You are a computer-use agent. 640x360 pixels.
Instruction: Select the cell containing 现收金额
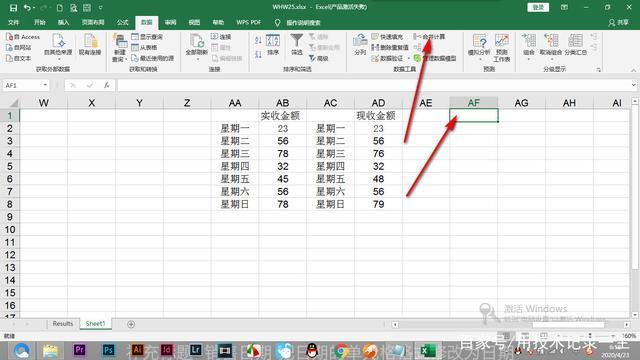pos(378,116)
